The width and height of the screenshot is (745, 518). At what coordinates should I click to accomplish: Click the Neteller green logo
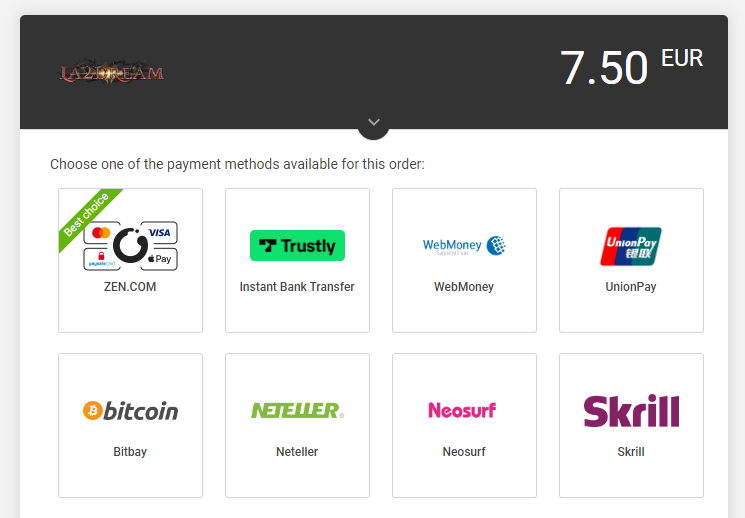click(297, 411)
